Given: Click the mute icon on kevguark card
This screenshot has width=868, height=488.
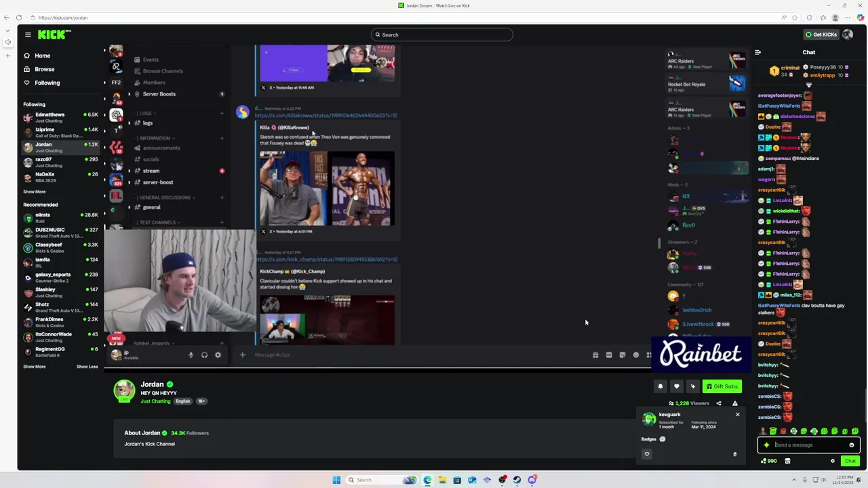Looking at the screenshot, I should (734, 454).
